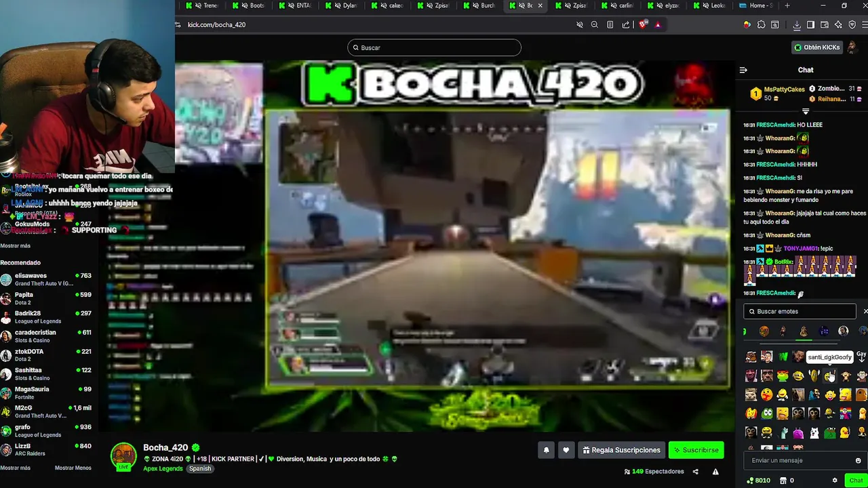Open recommended channel LizzB
This screenshot has height=488, width=868.
pos(46,450)
